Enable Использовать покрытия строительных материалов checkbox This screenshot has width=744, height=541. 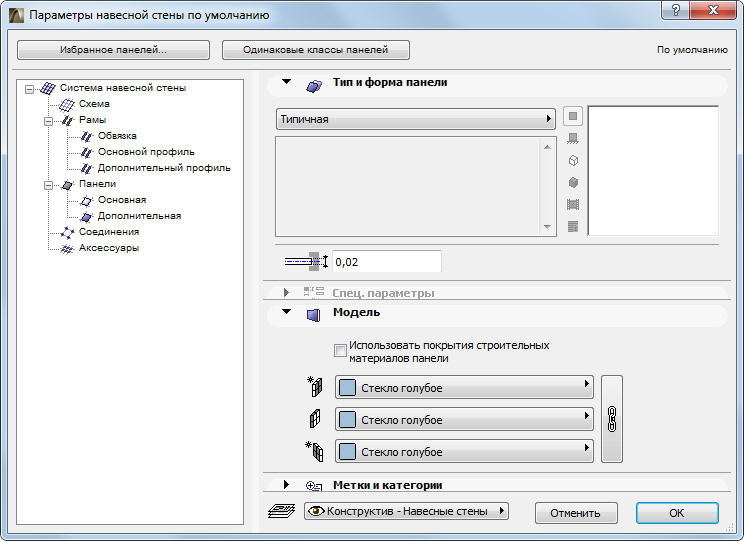(340, 351)
